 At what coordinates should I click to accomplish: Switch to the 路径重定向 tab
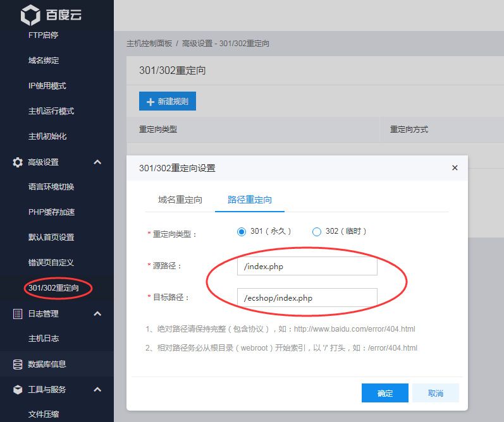250,200
